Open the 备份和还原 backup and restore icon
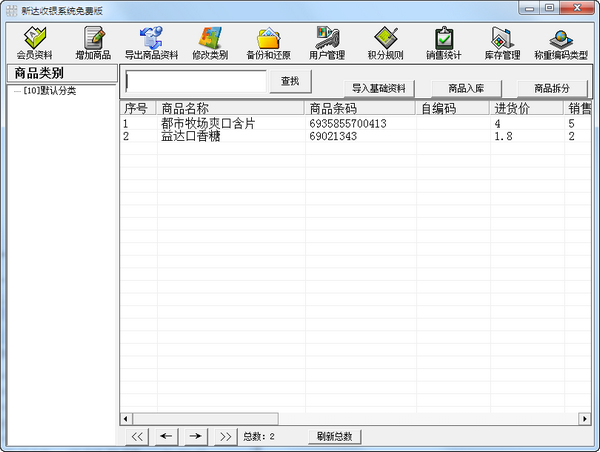Screen dimensions: 600x452 pos(267,40)
